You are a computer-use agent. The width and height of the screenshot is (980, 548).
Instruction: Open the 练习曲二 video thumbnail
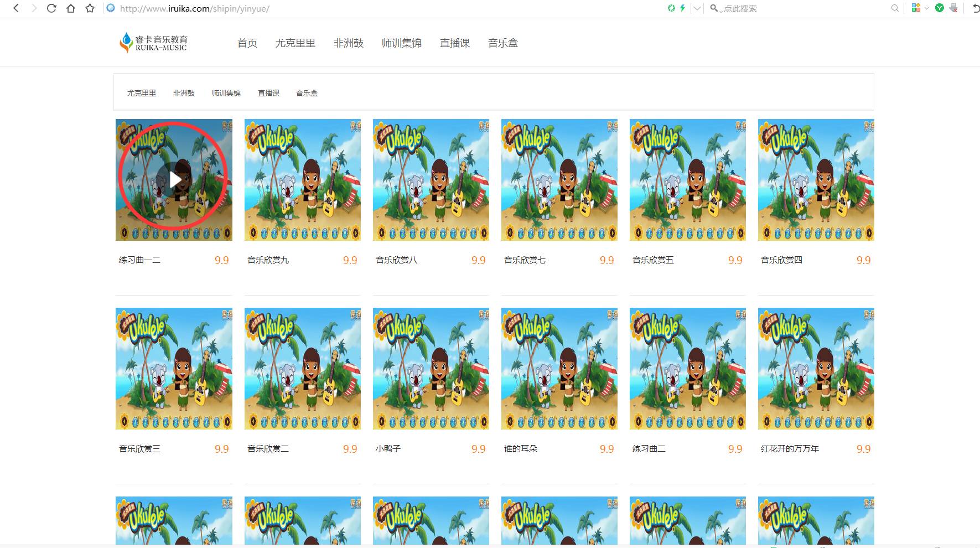click(x=688, y=369)
